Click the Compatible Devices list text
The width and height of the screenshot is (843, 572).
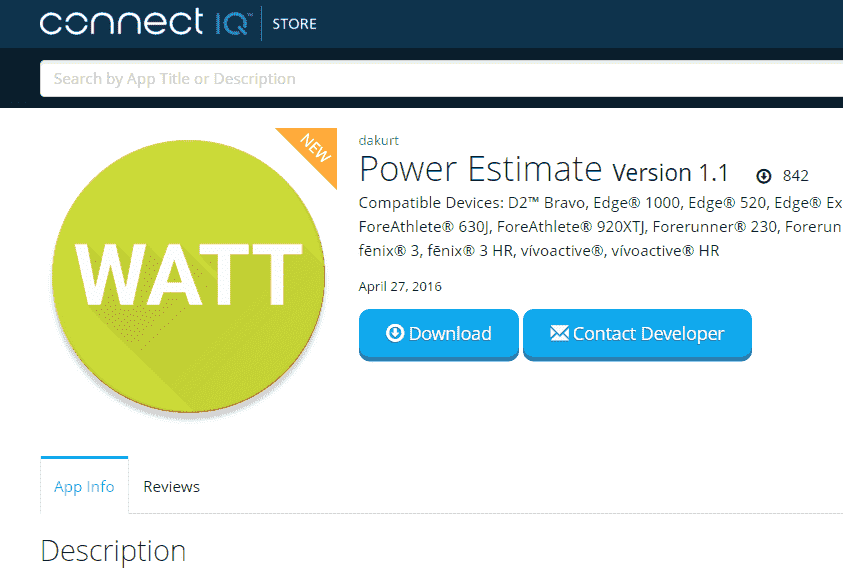[600, 203]
